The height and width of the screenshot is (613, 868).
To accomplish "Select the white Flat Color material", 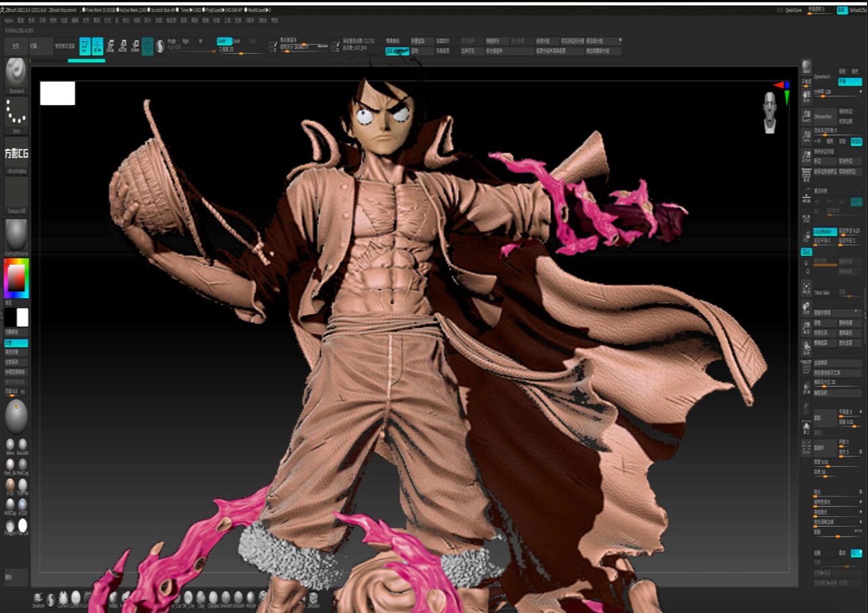I will 23,526.
